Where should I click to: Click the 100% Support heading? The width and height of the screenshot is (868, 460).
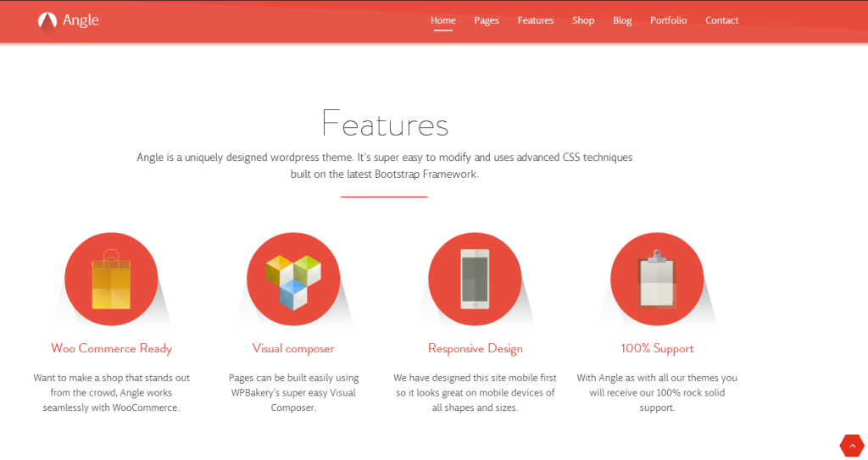[x=657, y=349]
